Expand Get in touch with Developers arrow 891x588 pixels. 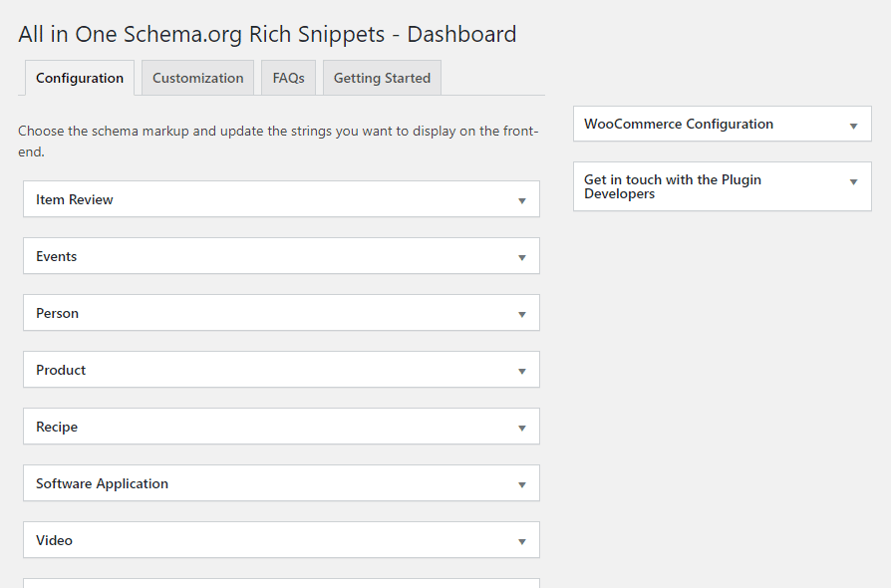[853, 181]
